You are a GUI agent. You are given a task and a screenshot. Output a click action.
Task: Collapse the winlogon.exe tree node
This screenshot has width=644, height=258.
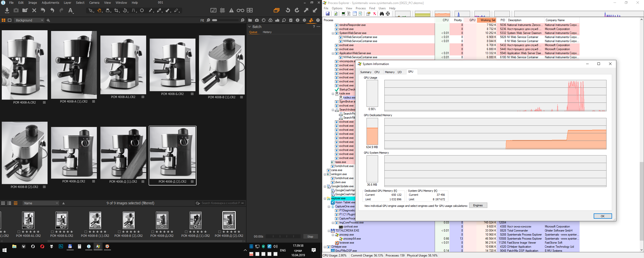pos(325,174)
